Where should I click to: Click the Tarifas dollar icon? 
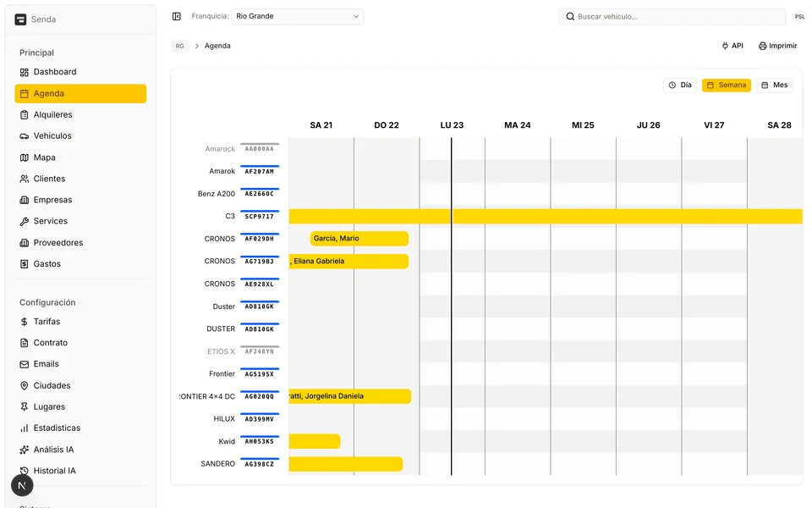pos(23,322)
